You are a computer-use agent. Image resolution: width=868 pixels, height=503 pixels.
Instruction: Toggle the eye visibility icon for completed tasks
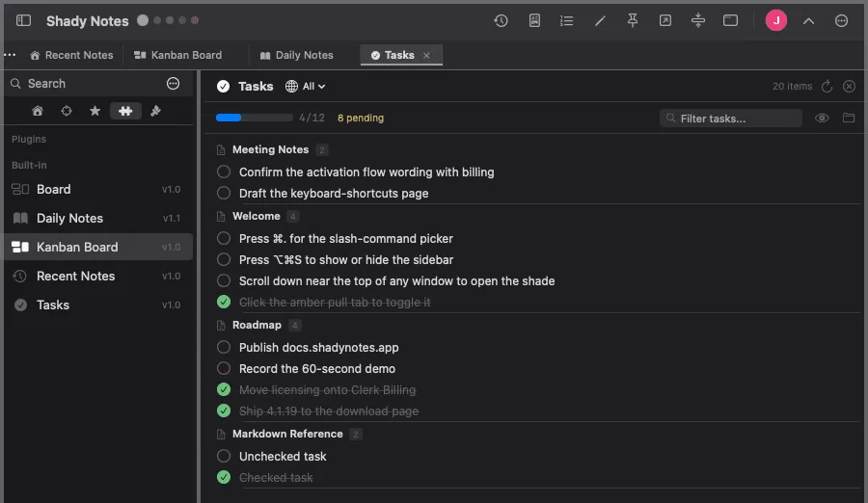tap(822, 118)
